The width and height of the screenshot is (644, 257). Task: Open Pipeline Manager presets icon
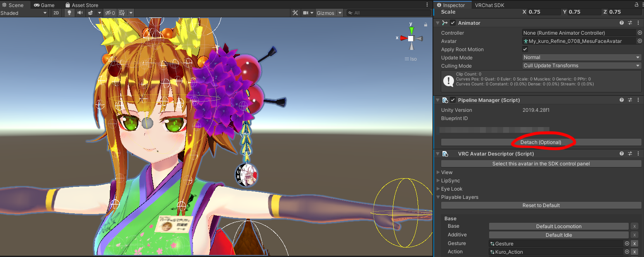[x=630, y=100]
